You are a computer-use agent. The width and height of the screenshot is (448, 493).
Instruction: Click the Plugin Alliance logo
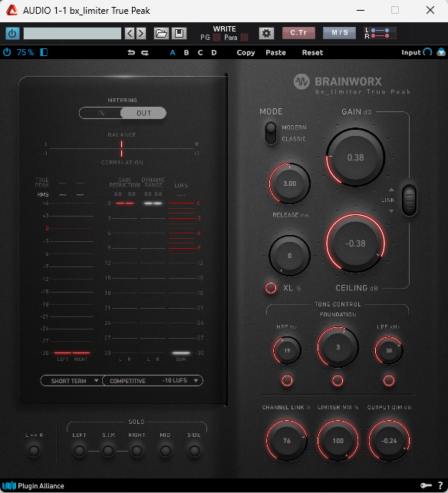click(x=33, y=486)
